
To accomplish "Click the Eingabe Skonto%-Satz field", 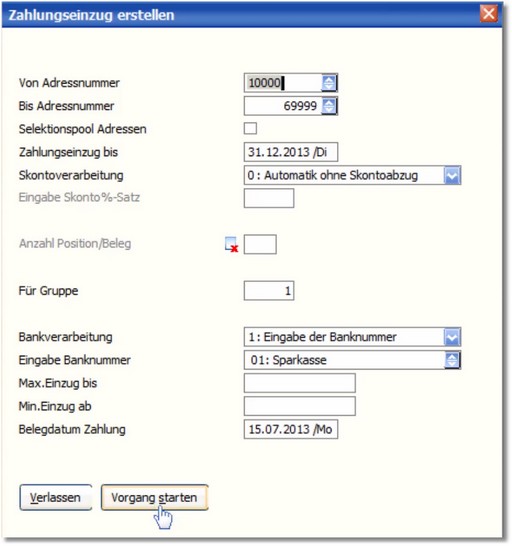I will click(269, 198).
